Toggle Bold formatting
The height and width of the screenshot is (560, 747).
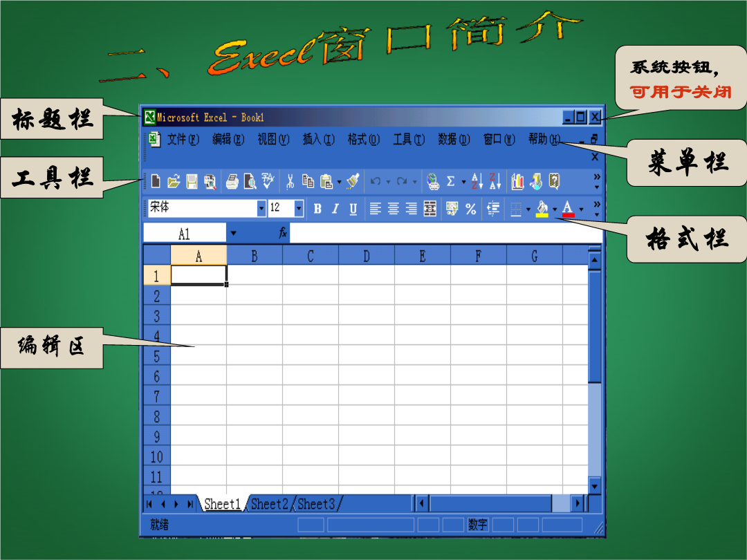317,209
